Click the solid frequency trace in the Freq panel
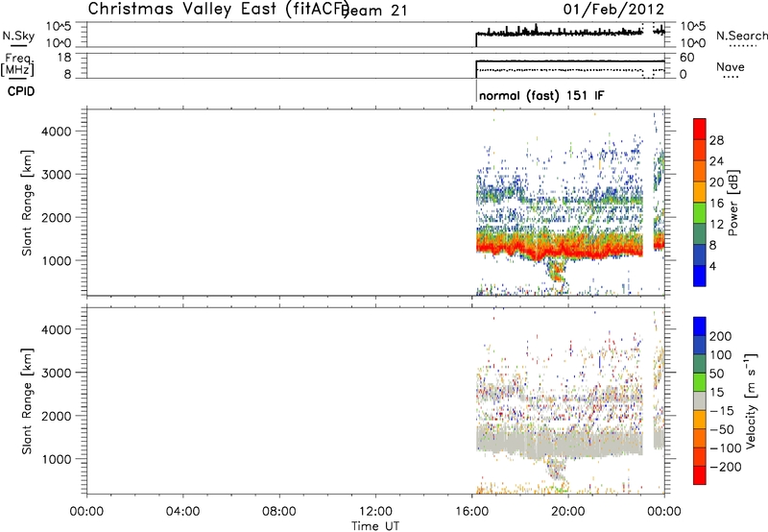This screenshot has width=768, height=532. [x=570, y=61]
